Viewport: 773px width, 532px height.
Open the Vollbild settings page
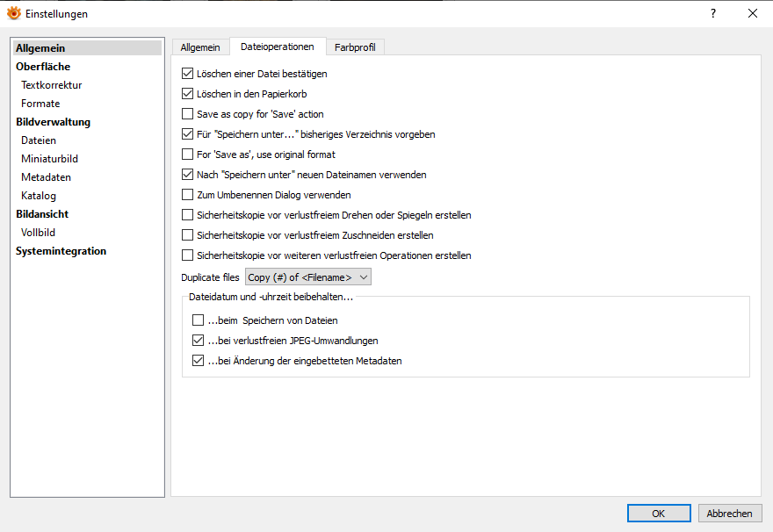click(x=38, y=233)
